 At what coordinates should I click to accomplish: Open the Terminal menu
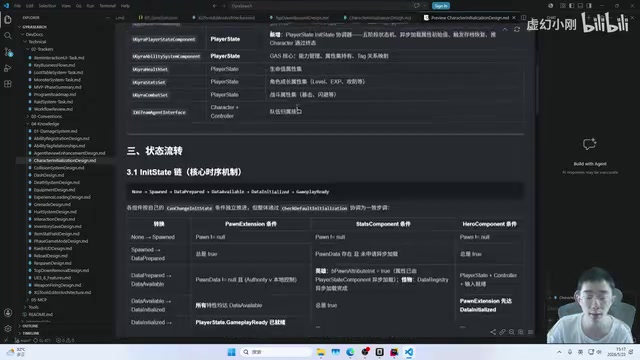pyautogui.click(x=108, y=6)
